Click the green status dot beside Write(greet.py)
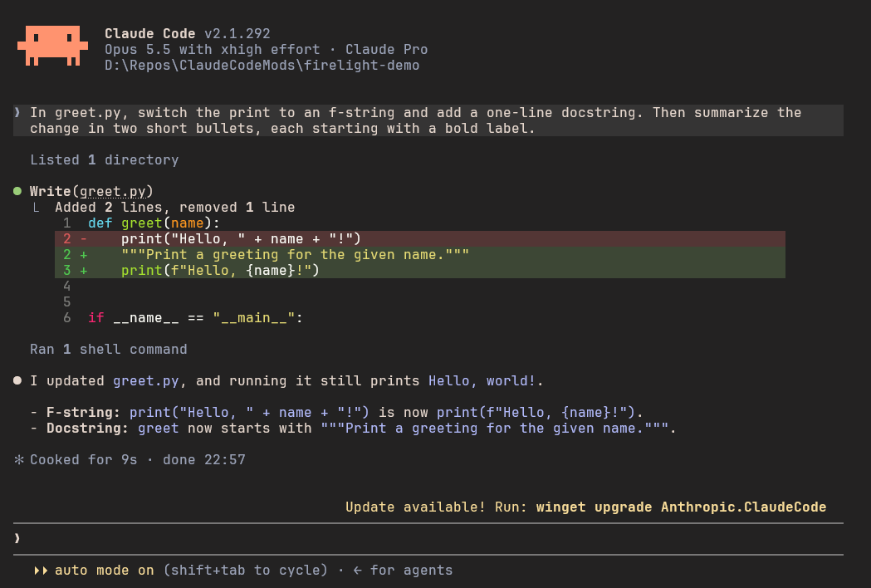The image size is (871, 588). click(x=17, y=191)
